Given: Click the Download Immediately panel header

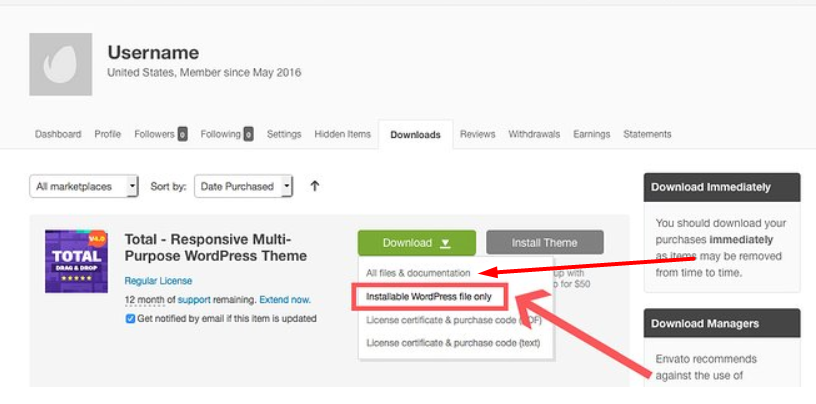Looking at the screenshot, I should pyautogui.click(x=722, y=187).
